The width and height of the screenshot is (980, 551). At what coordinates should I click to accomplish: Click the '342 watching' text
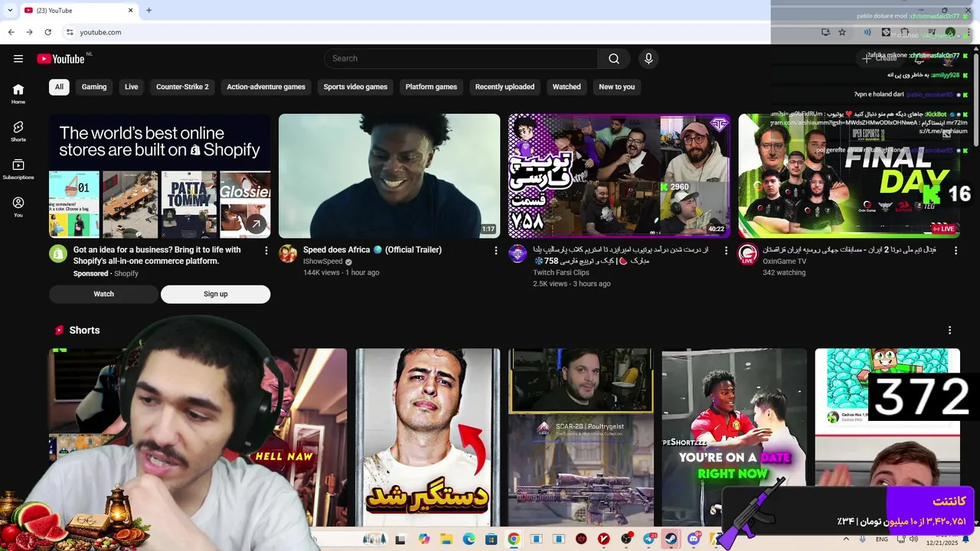[x=784, y=272]
